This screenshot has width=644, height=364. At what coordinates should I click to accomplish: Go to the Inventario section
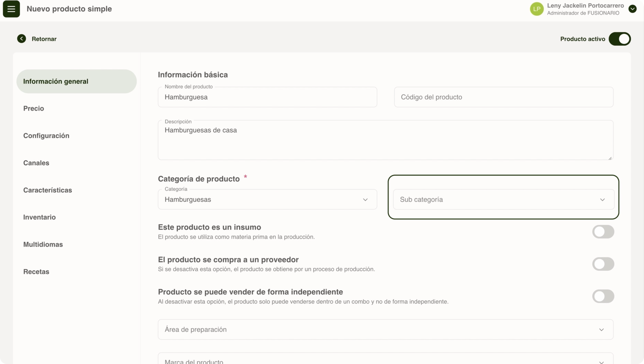click(x=39, y=217)
